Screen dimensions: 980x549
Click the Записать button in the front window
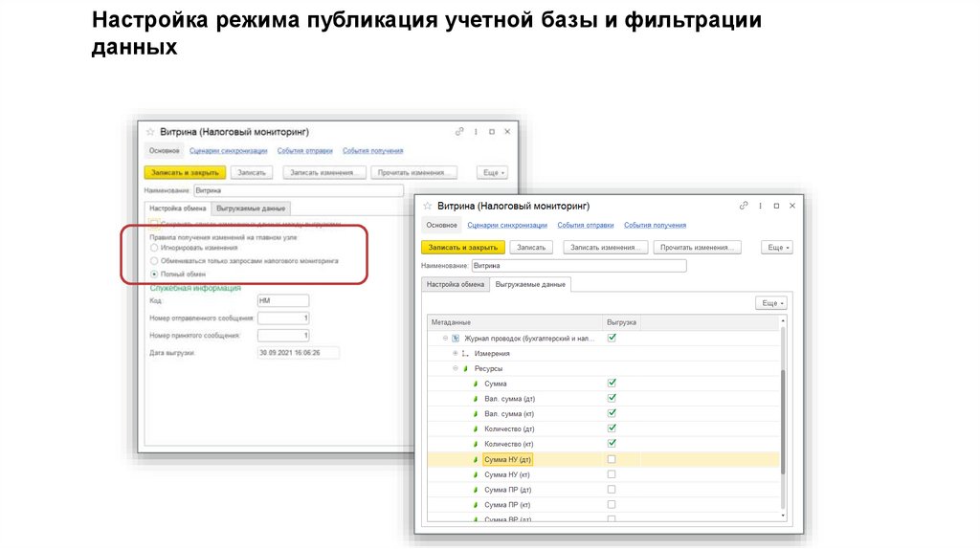530,248
